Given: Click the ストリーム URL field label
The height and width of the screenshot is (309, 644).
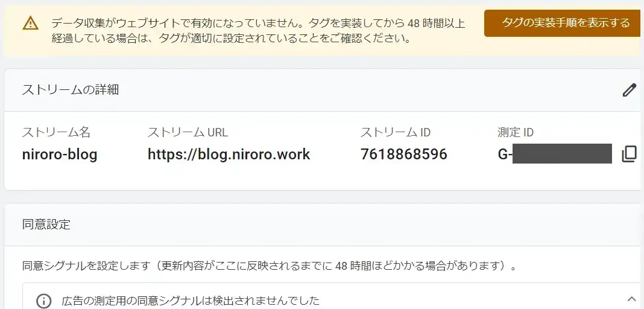Looking at the screenshot, I should (188, 133).
